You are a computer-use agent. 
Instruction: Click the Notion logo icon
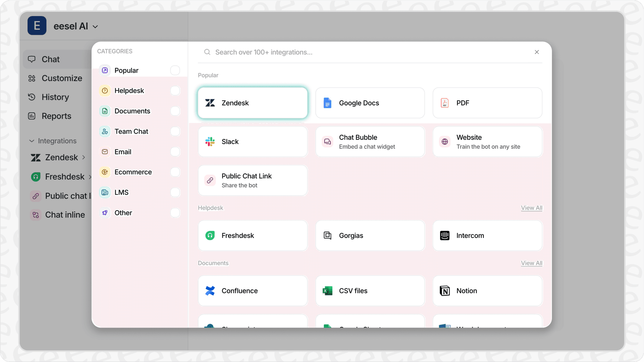click(445, 291)
